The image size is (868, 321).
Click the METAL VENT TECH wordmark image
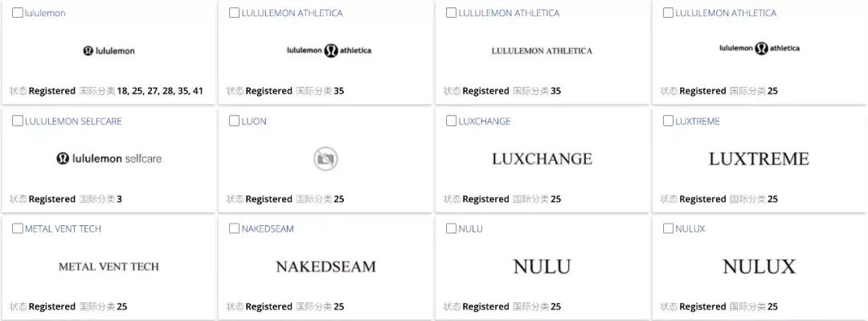(x=108, y=266)
